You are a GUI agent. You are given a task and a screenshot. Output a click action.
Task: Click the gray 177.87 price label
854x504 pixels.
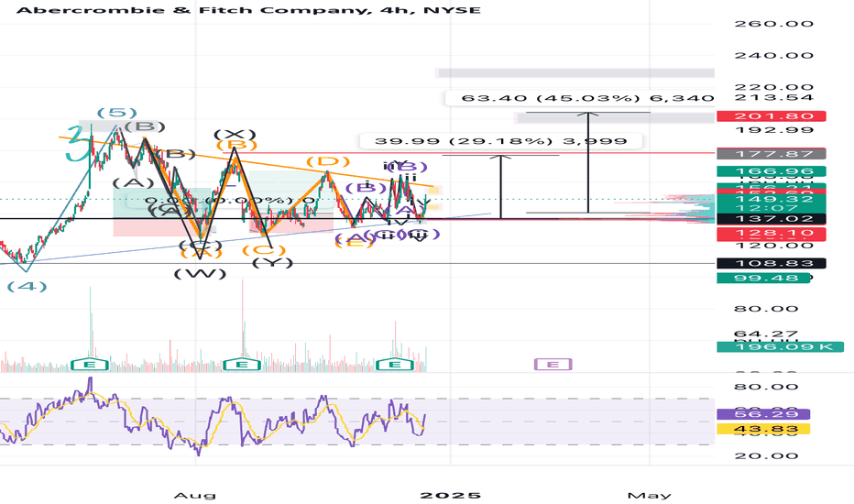click(772, 154)
